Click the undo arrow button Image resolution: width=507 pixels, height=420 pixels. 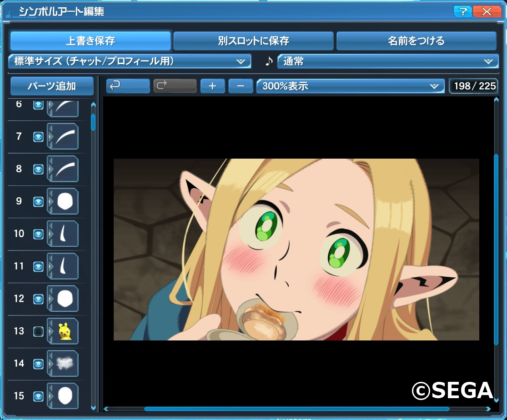128,86
